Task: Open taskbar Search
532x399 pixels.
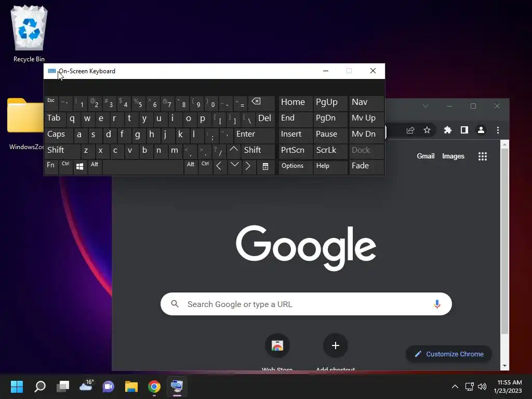Action: 40,387
